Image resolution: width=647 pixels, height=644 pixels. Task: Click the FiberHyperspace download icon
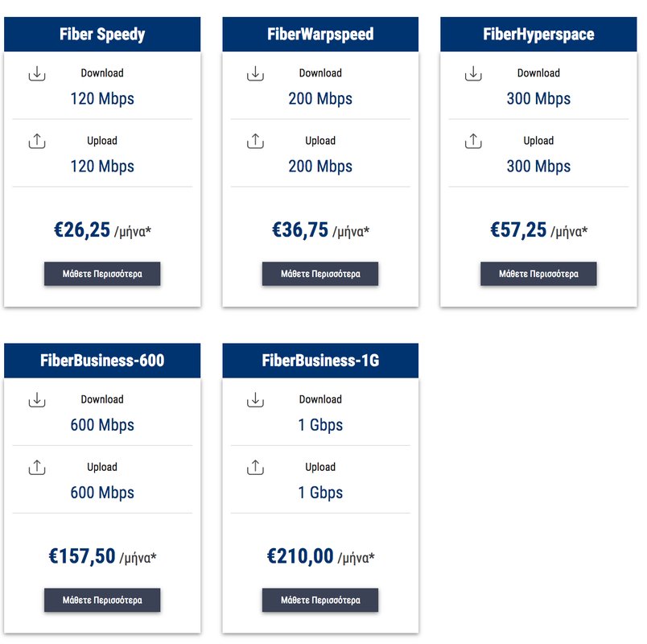tap(473, 74)
